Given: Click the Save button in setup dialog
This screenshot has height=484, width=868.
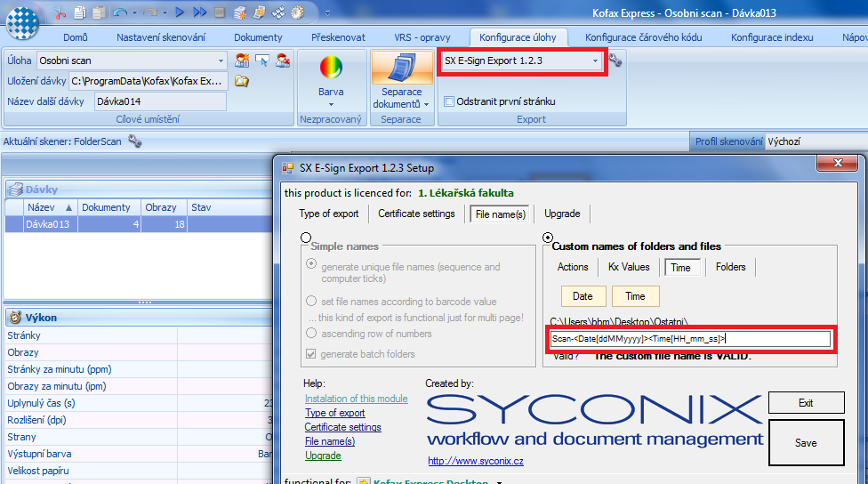Looking at the screenshot, I should pos(806,442).
